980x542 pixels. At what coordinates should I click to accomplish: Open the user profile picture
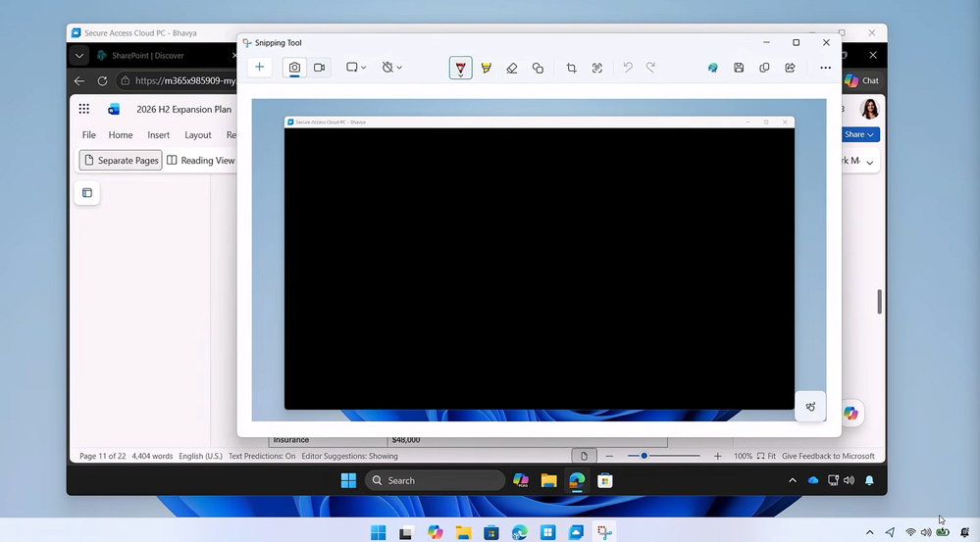point(869,109)
